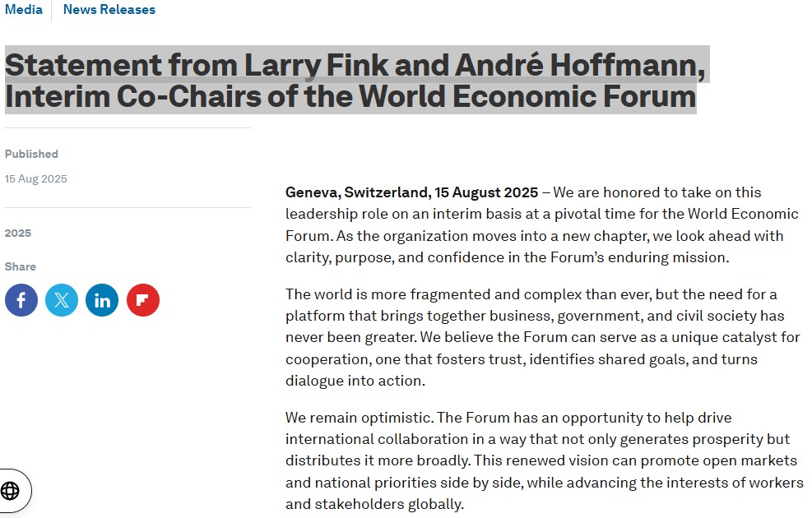The width and height of the screenshot is (812, 518).
Task: Click the 2025 year tag
Action: click(x=18, y=233)
